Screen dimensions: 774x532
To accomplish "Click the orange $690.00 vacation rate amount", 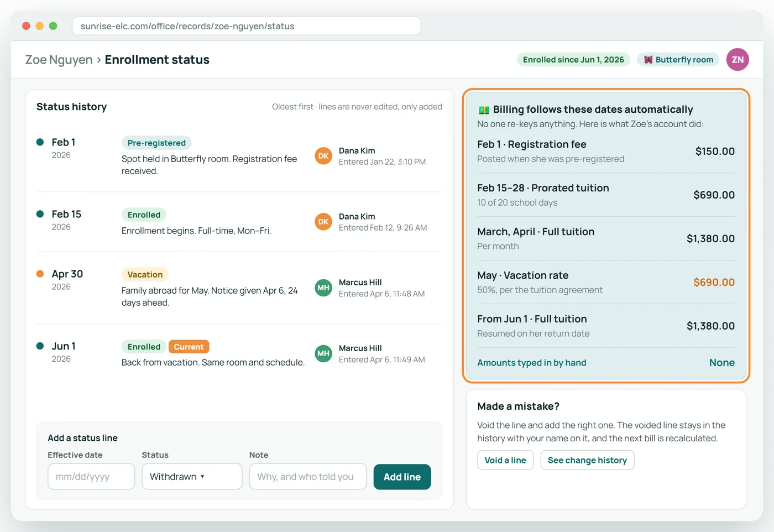I will tap(714, 283).
